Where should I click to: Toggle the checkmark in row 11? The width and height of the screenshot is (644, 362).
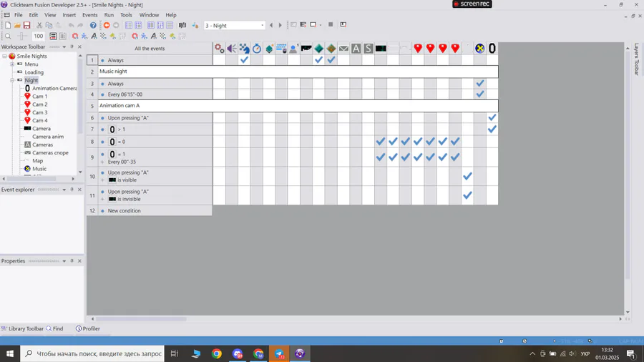(467, 195)
